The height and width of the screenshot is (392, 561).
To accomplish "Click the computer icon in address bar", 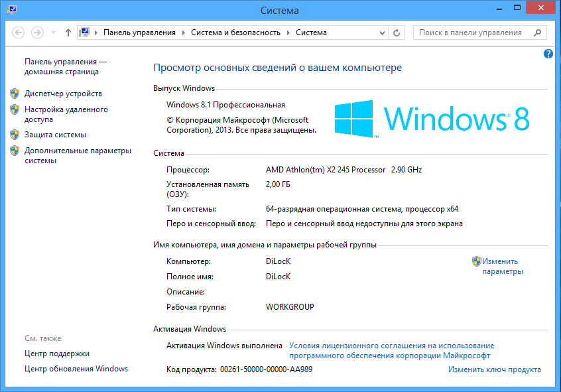I will (84, 33).
